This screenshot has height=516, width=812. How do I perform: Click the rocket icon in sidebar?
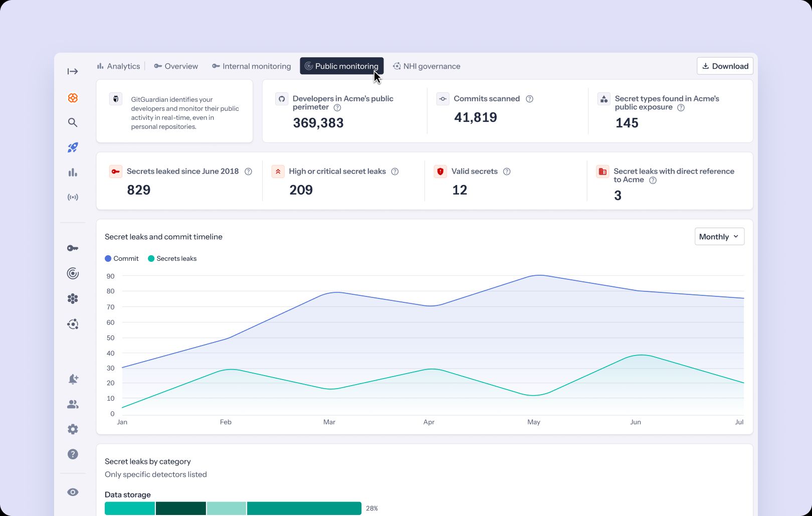(73, 147)
